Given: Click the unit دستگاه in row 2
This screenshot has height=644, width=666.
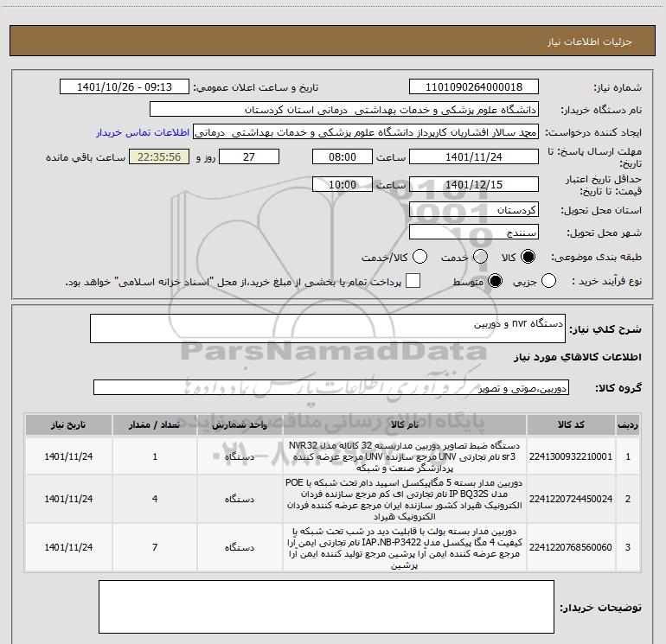Looking at the screenshot, I should tap(240, 500).
